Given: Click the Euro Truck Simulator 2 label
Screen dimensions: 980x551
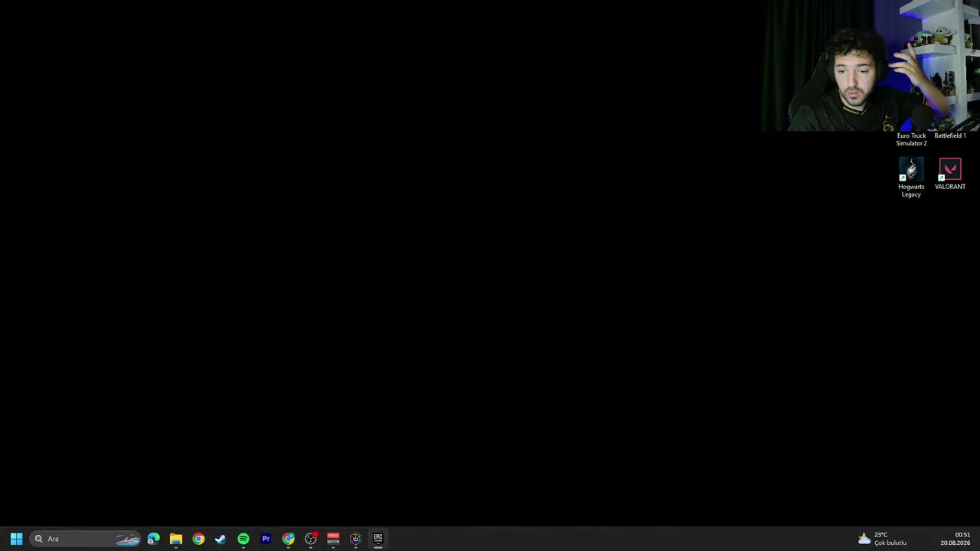Looking at the screenshot, I should [x=911, y=139].
